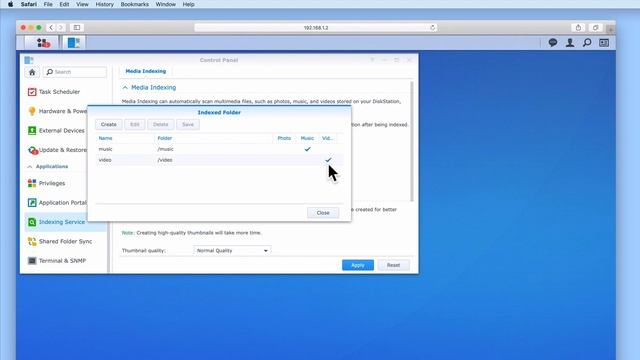
Task: Go back in Safari
Action: (x=51, y=28)
